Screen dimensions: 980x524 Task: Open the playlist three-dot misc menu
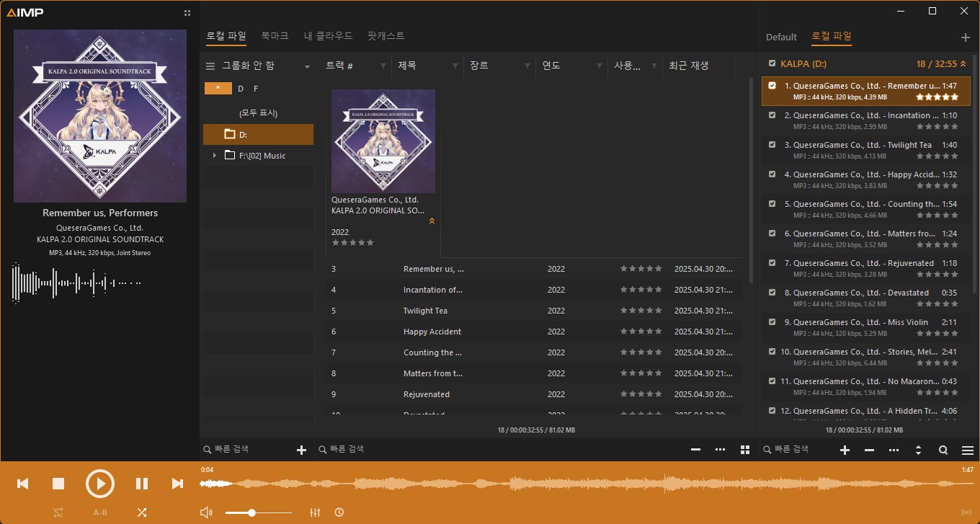[x=894, y=450]
